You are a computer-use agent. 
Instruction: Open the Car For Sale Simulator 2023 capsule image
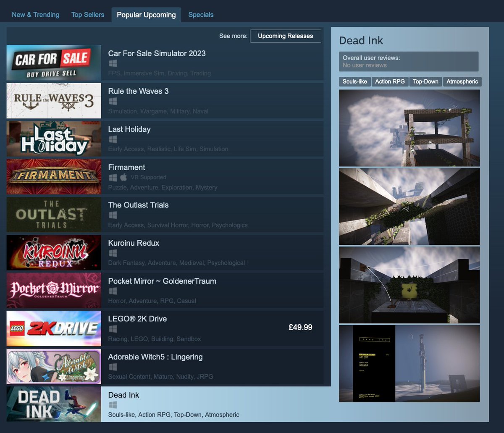coord(54,63)
